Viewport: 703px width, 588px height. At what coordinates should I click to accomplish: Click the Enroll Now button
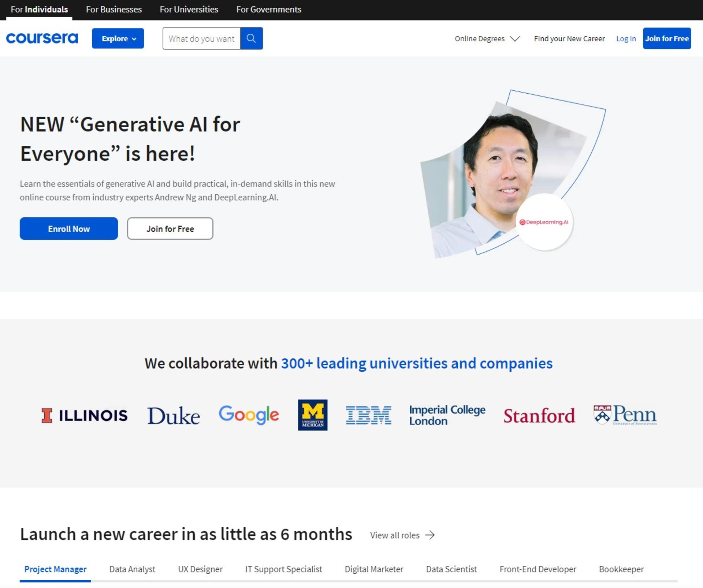pyautogui.click(x=69, y=229)
